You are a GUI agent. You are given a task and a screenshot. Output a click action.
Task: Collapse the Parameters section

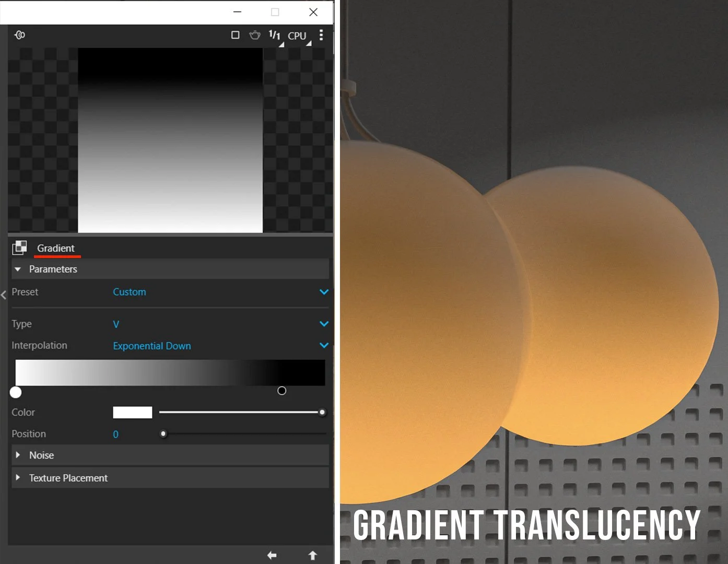18,269
